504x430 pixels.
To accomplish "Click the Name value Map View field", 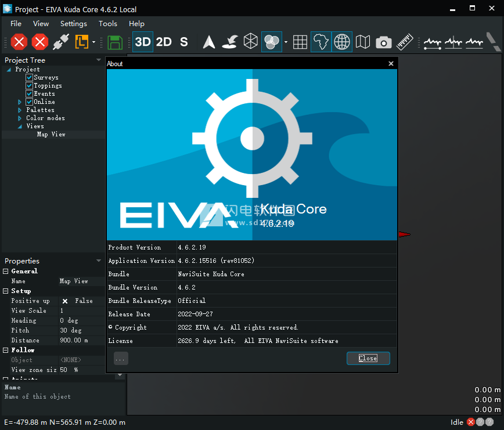I will coord(82,281).
